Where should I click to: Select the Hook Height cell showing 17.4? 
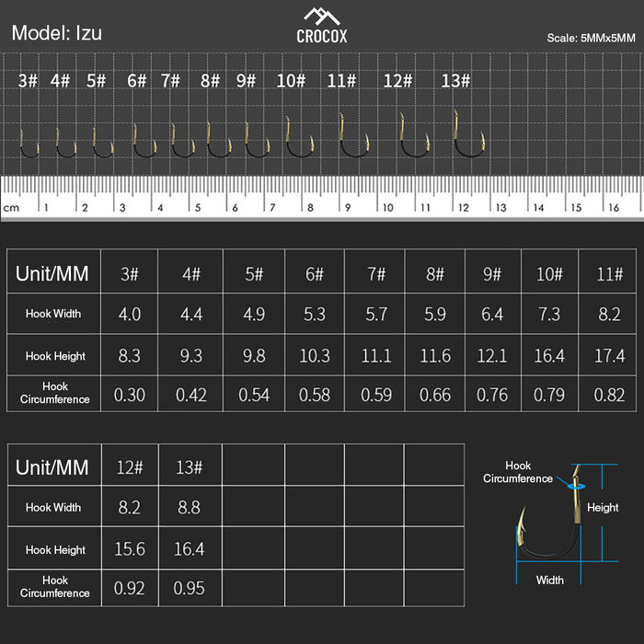tap(609, 356)
